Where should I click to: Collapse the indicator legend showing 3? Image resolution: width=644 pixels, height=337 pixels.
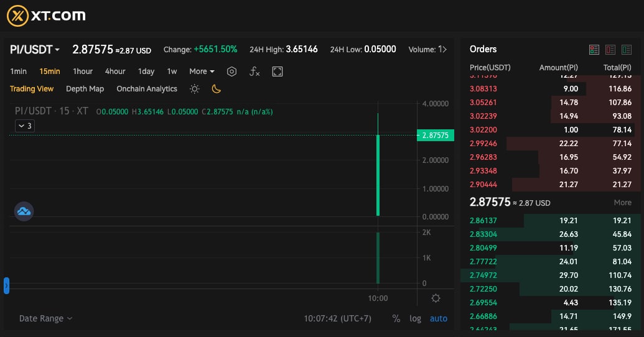[25, 126]
